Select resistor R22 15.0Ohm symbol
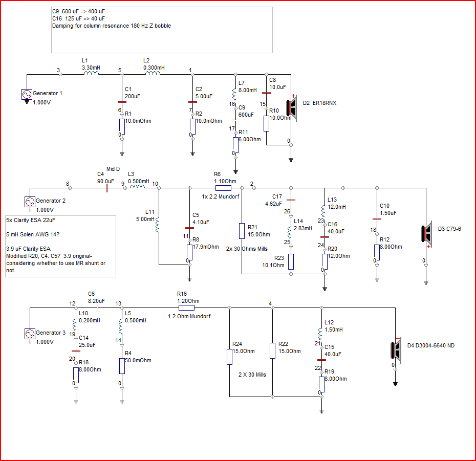Screen dimensions: 476x461 (272, 351)
